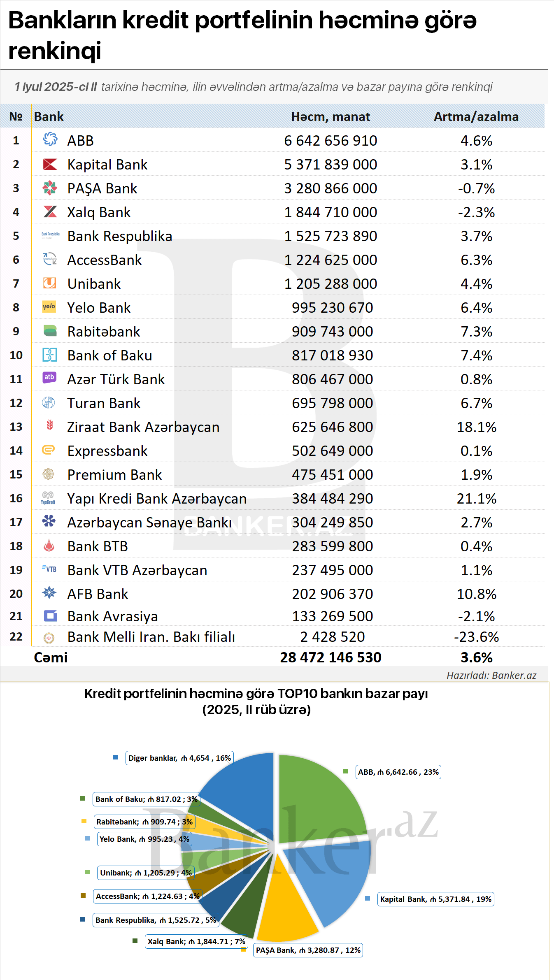Click Yapı Kredi growth value 21.1%
This screenshot has width=554, height=980.
[x=477, y=499]
